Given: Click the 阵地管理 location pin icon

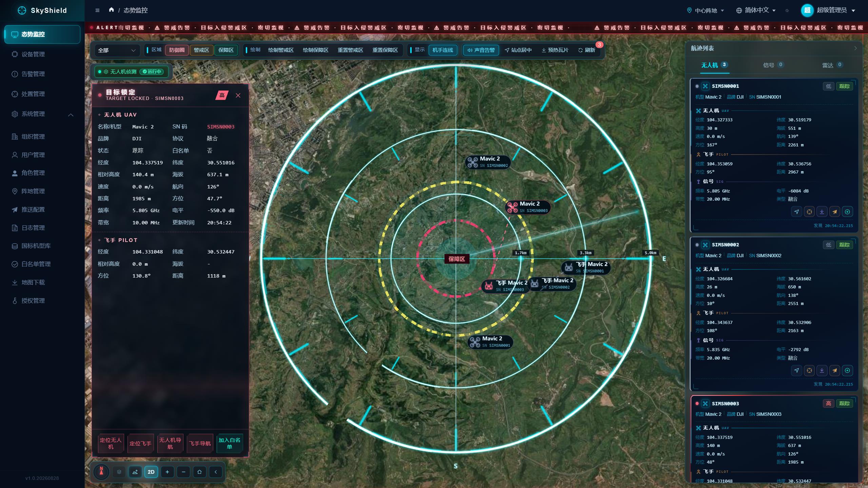Looking at the screenshot, I should click(15, 191).
